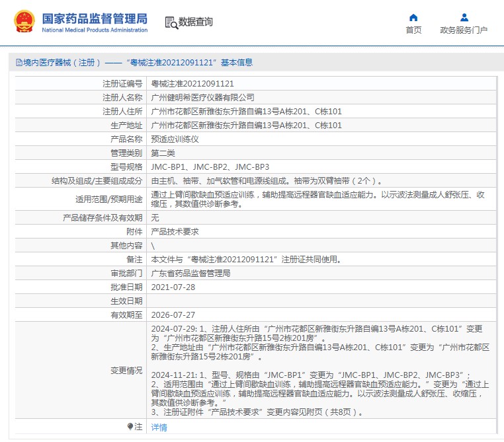The width and height of the screenshot is (504, 442).
Task: Click the 数据查询 label
Action: point(195,22)
